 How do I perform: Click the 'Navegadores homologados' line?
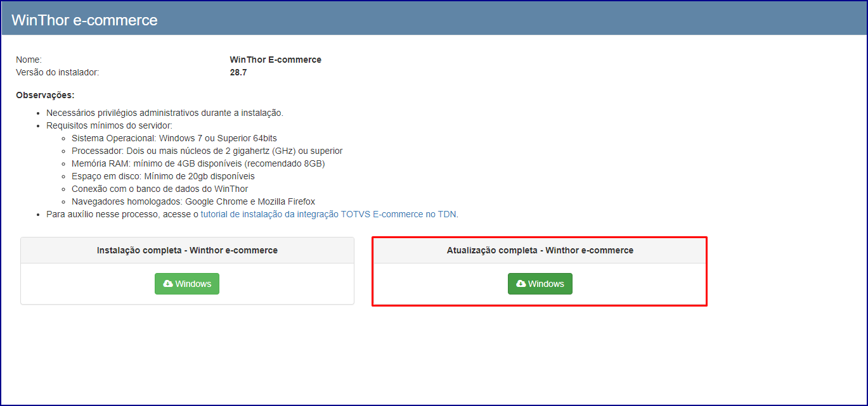pyautogui.click(x=193, y=201)
